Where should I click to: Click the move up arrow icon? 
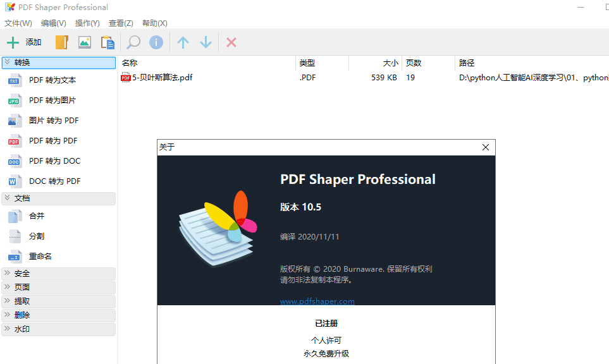pyautogui.click(x=183, y=42)
